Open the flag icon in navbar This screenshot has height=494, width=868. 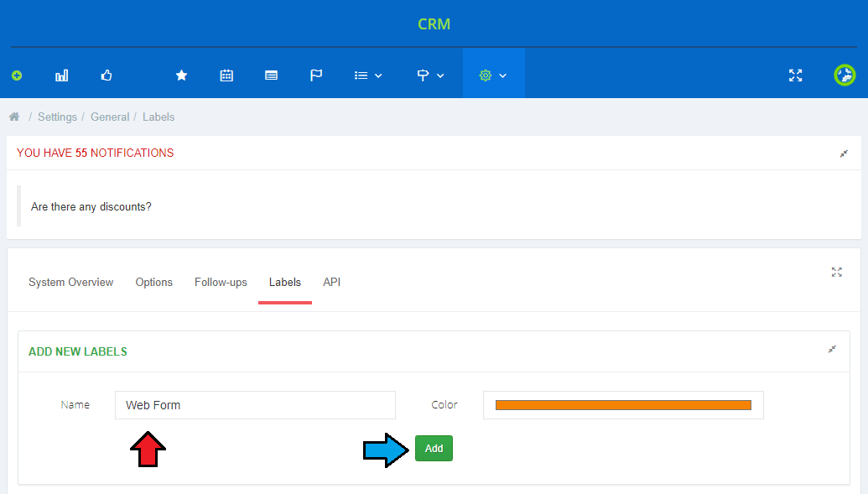click(x=316, y=75)
